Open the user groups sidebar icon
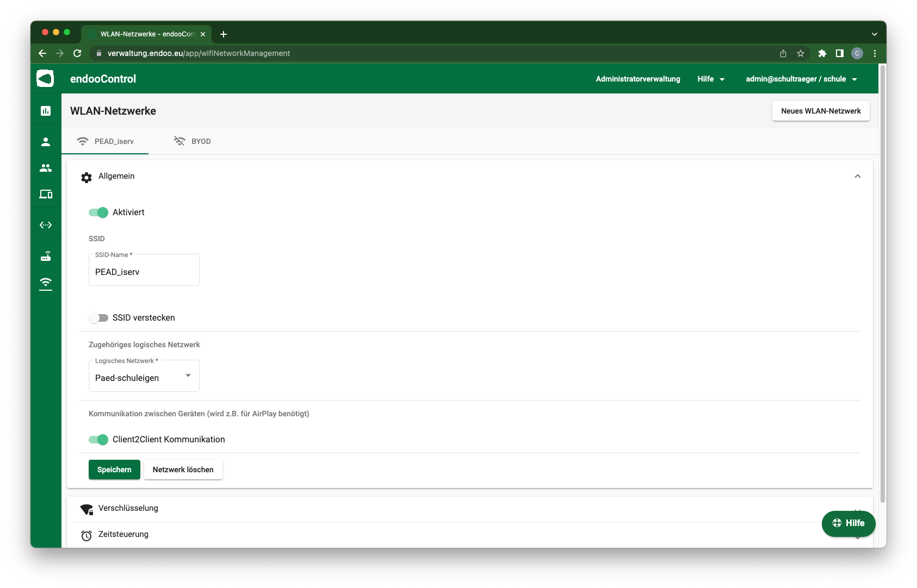Viewport: 917px width, 588px height. (x=46, y=168)
